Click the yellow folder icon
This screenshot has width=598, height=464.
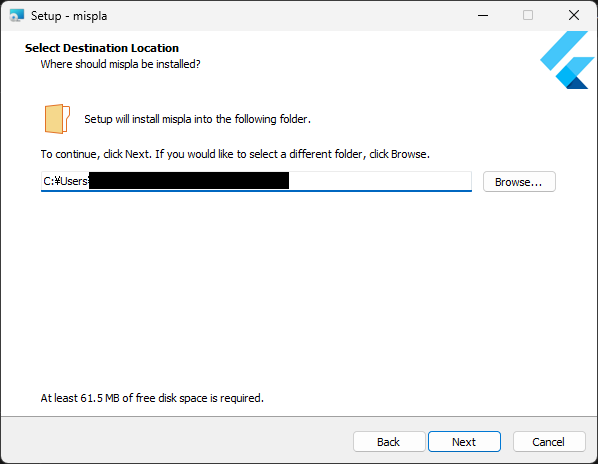[57, 119]
